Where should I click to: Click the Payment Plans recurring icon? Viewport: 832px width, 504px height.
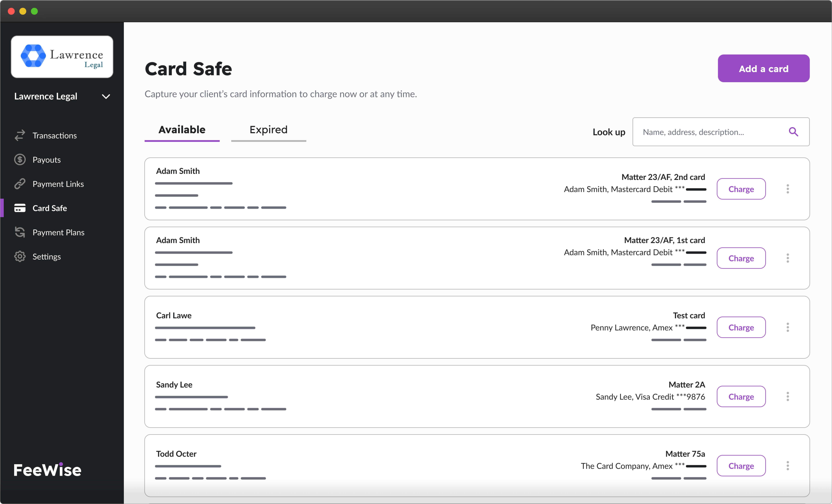[20, 232]
